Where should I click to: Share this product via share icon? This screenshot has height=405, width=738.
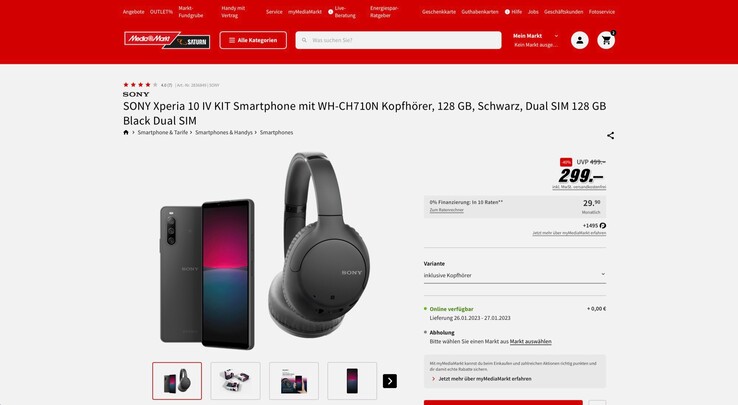pyautogui.click(x=610, y=136)
